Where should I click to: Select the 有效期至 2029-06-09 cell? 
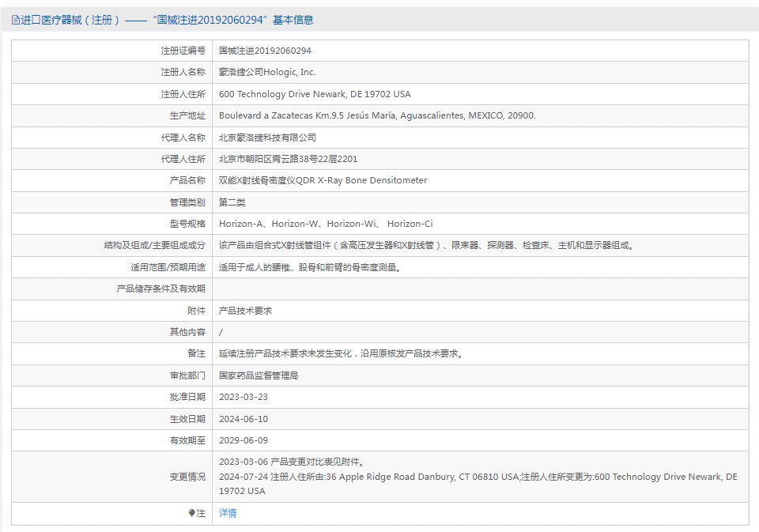pyautogui.click(x=247, y=440)
